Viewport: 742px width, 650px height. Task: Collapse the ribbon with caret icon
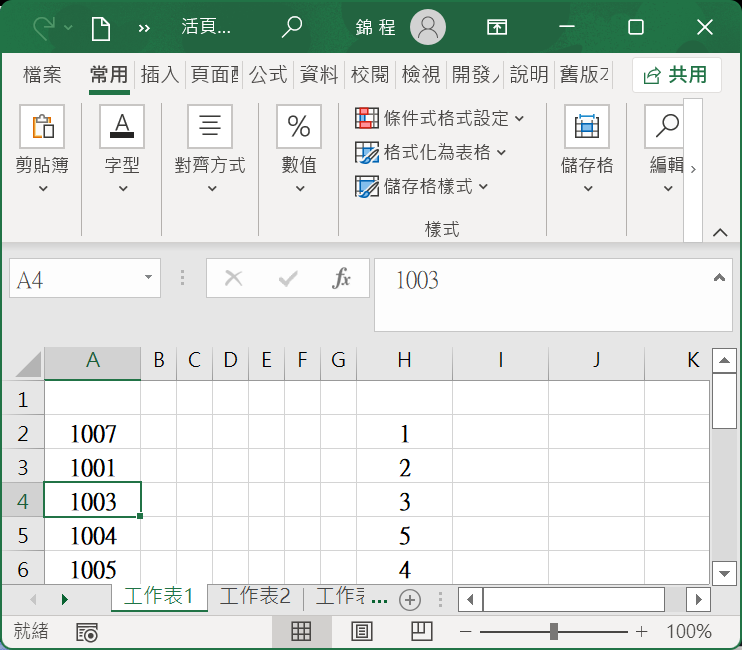tap(720, 232)
